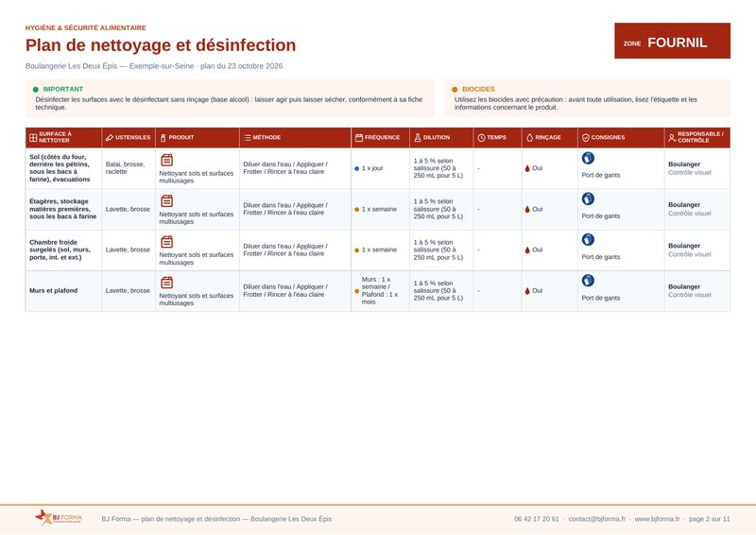The height and width of the screenshot is (535, 756).
Task: Click the person icon beside Responsable / Contrôle header
Action: [x=672, y=137]
